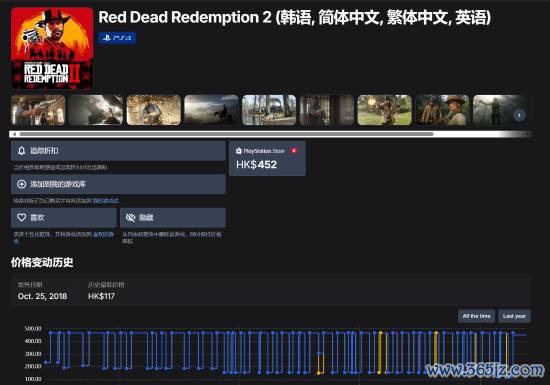The image size is (550, 385).
Task: Click the blue link under add to library
Action: click(106, 201)
